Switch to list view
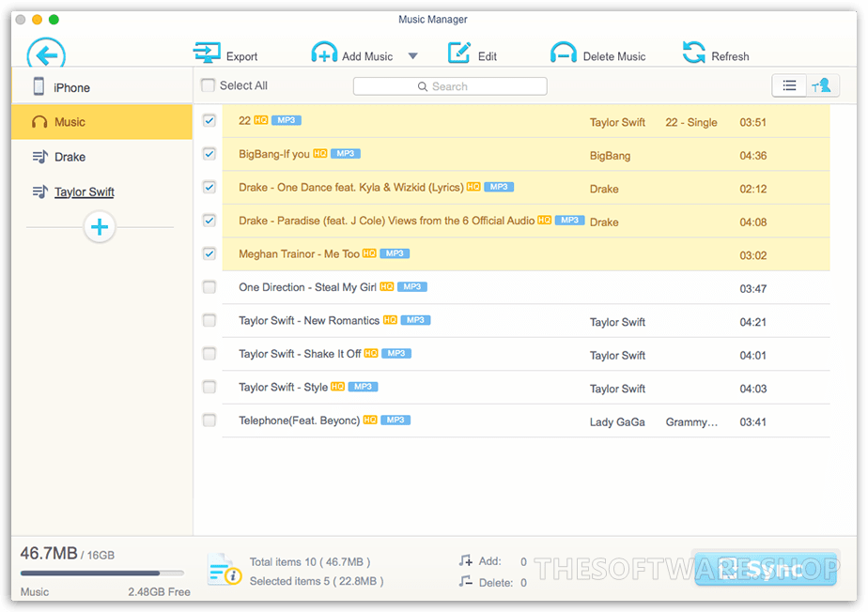 [789, 85]
